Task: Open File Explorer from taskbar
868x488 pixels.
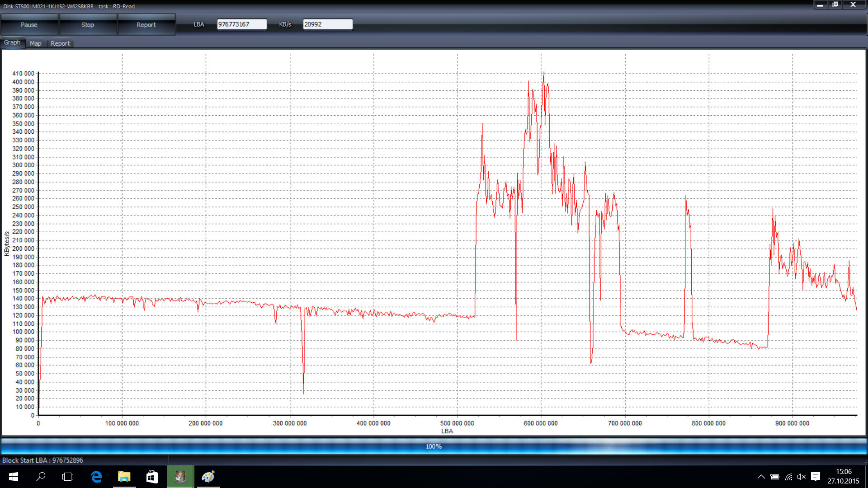Action: [x=124, y=477]
